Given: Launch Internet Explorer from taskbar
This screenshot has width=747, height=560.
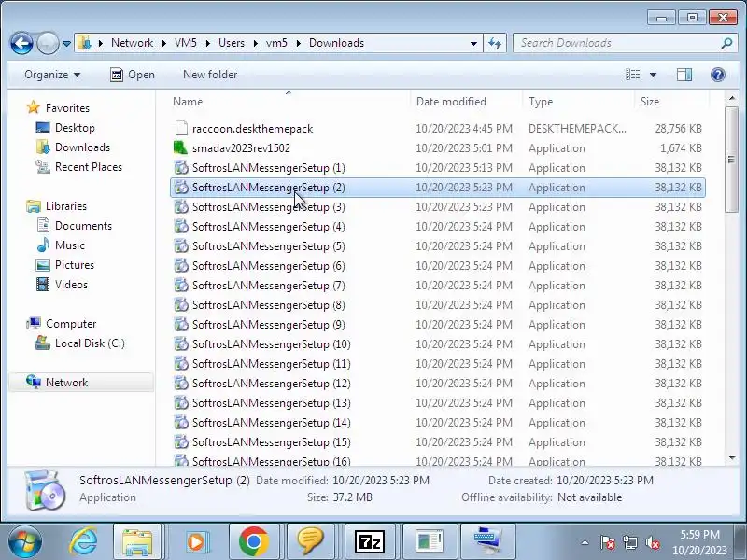Looking at the screenshot, I should [x=84, y=542].
